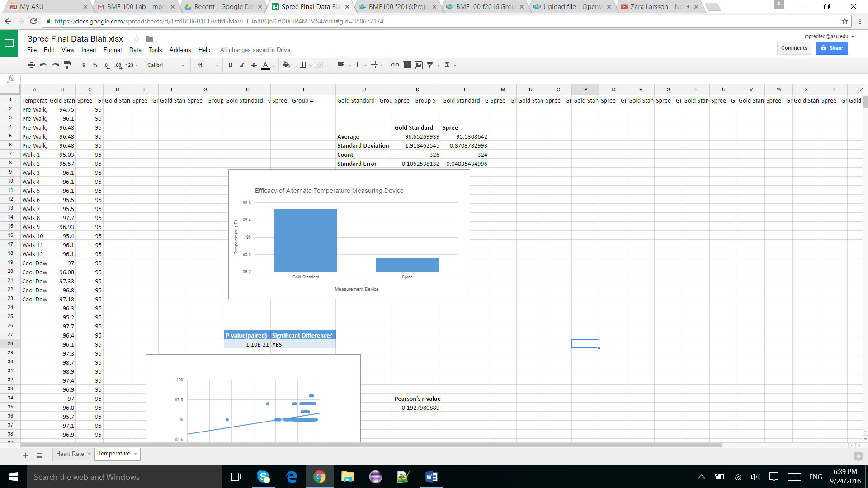
Task: Open Microsoft Word from the taskbar
Action: tap(431, 477)
